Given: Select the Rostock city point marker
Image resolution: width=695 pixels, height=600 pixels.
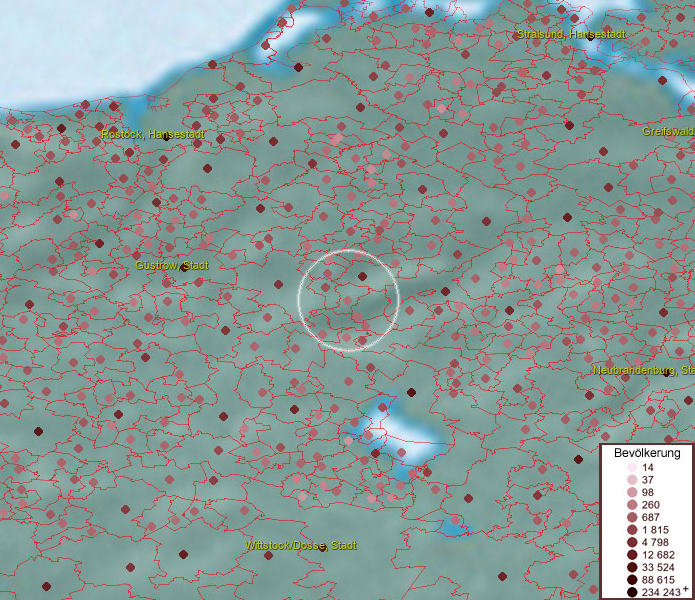Looking at the screenshot, I should click(x=166, y=137).
